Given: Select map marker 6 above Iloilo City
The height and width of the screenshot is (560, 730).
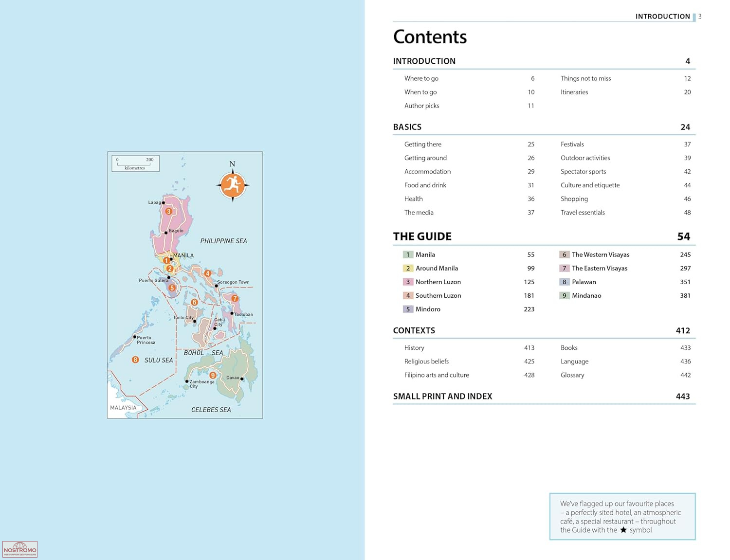Looking at the screenshot, I should 194,302.
